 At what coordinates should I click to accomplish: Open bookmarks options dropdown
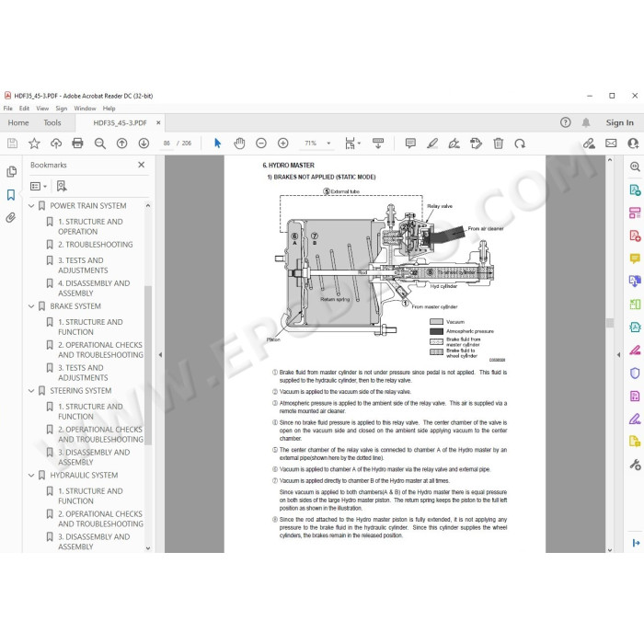(39, 186)
